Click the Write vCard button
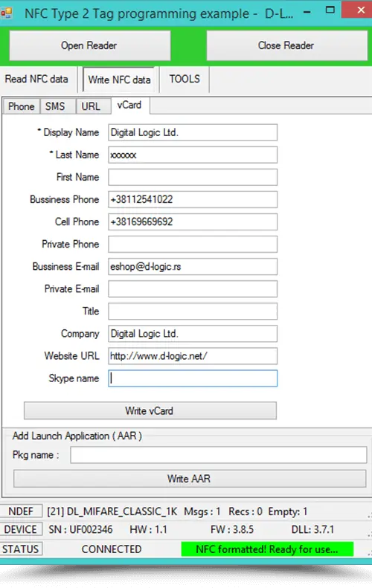Viewport: 372px width, 588px height. [150, 410]
